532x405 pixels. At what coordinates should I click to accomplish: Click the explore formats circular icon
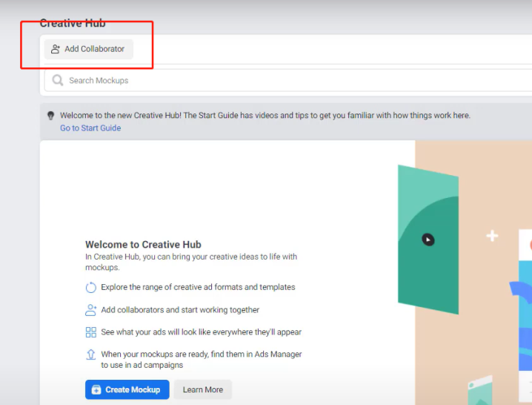point(90,288)
